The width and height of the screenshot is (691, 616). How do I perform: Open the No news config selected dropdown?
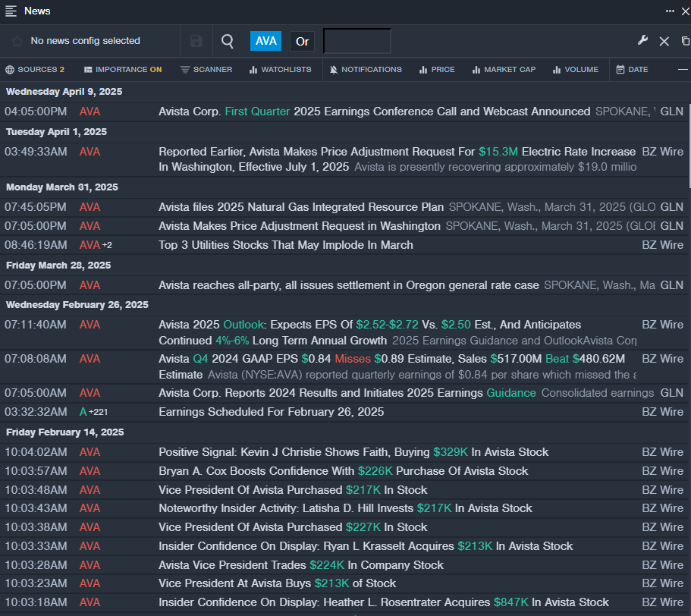coord(86,40)
